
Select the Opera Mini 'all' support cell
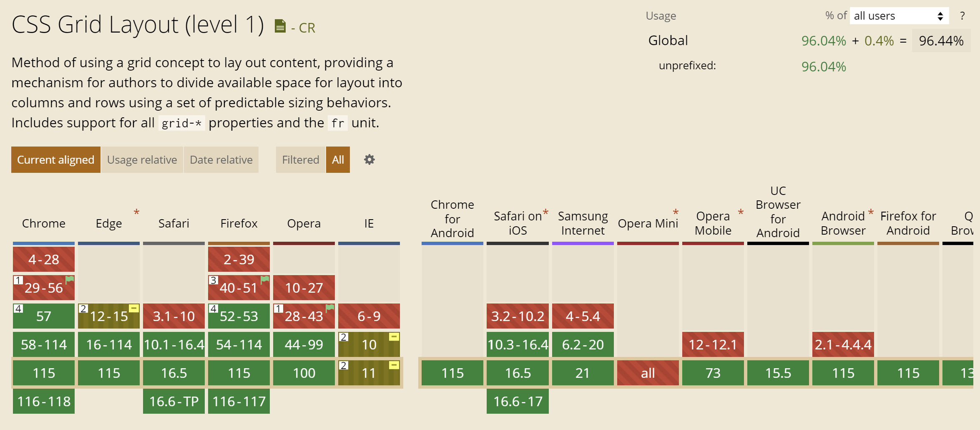click(648, 373)
